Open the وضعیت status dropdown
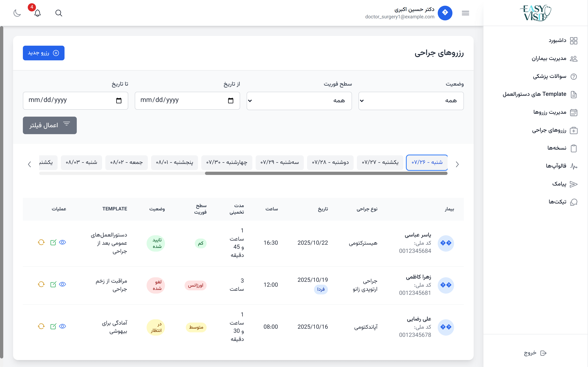Image resolution: width=588 pixels, height=367 pixels. tap(411, 101)
